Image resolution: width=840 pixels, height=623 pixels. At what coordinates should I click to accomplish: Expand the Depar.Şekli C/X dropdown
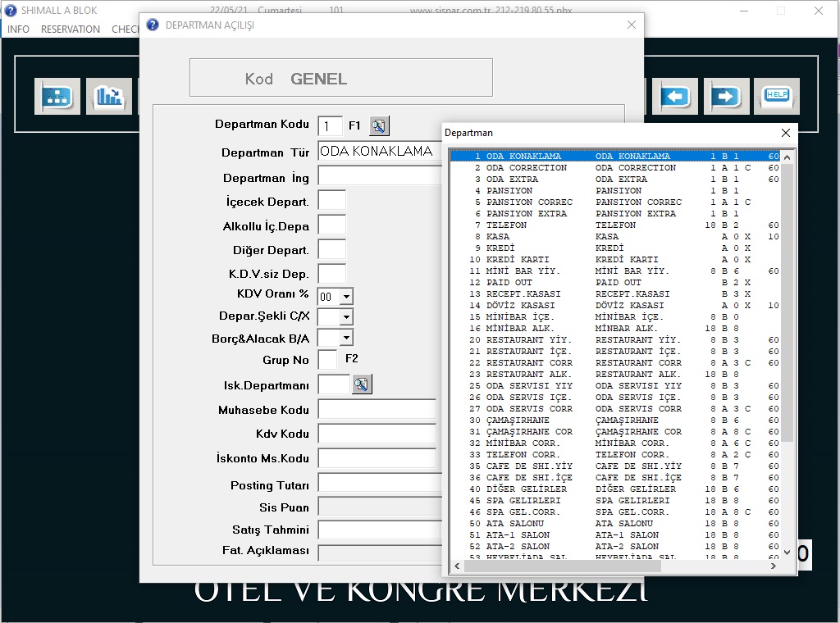click(x=347, y=317)
